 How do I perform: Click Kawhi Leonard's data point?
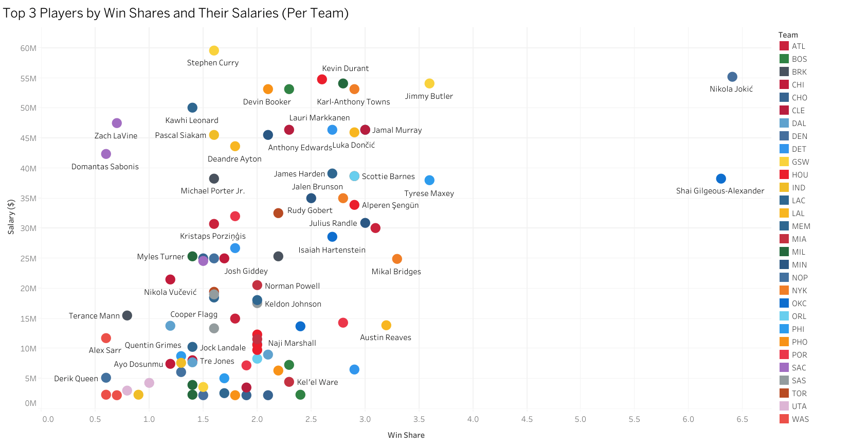coord(192,108)
